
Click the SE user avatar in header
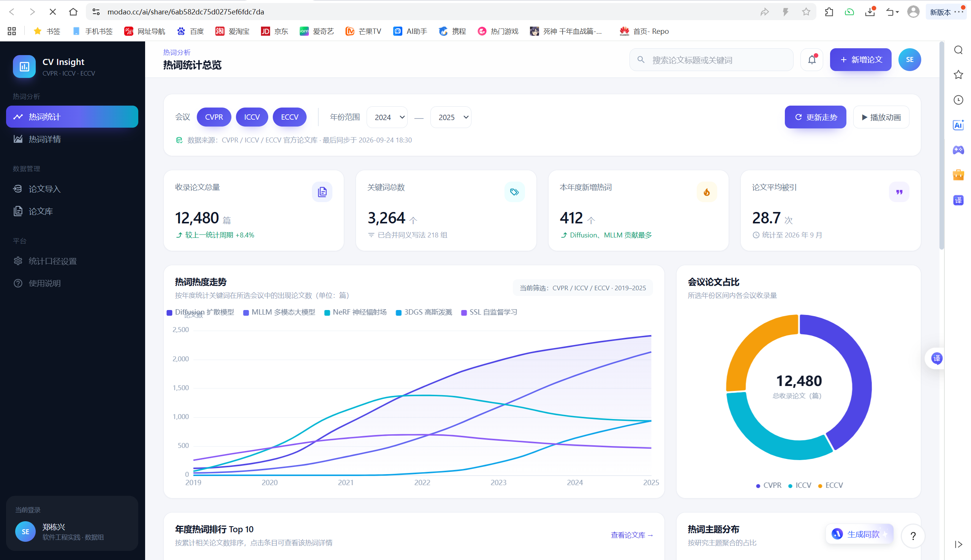tap(909, 60)
